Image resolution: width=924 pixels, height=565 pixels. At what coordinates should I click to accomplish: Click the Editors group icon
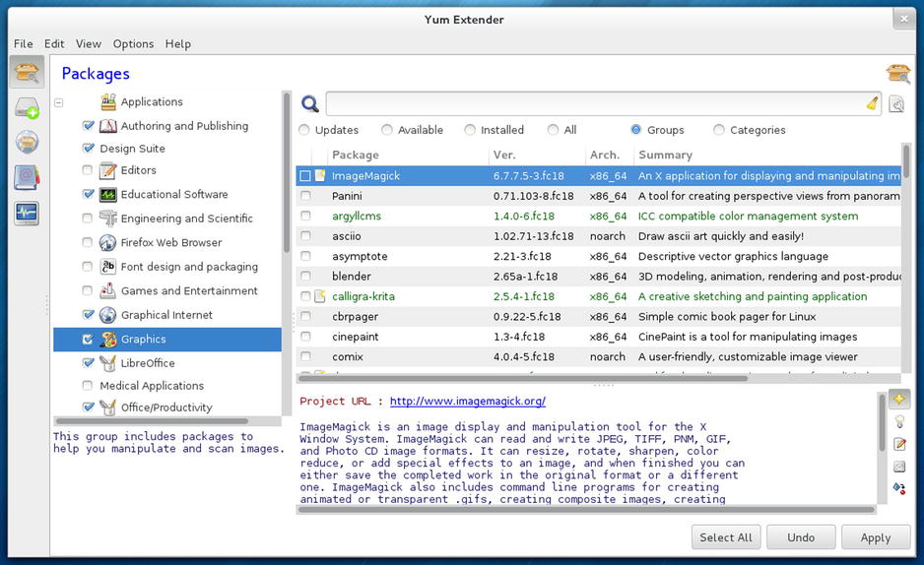point(107,170)
